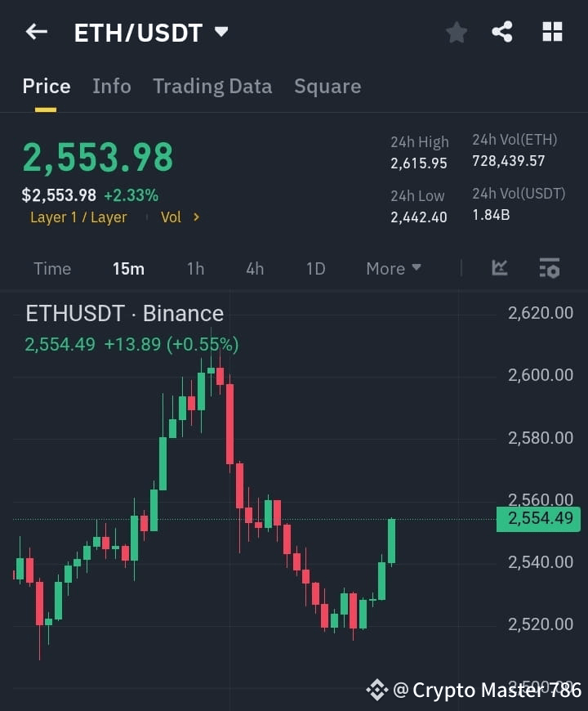Tap the green 2,553.98 price display
The height and width of the screenshot is (711, 588).
tap(98, 157)
